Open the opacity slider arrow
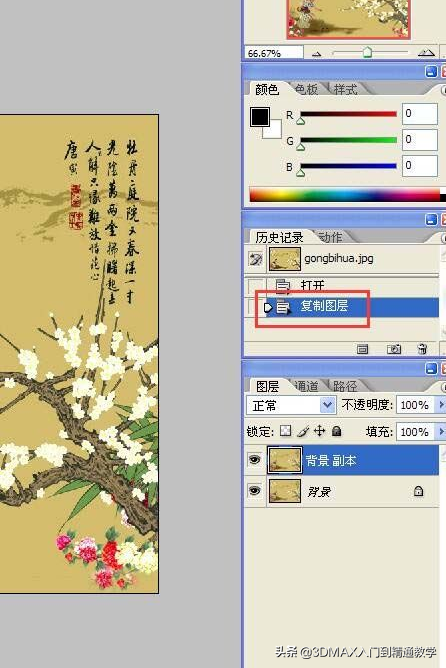Image resolution: width=446 pixels, height=668 pixels. coord(441,405)
